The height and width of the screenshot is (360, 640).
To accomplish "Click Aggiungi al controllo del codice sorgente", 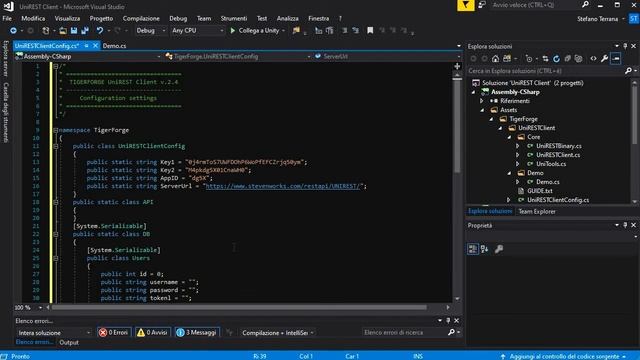I will [x=564, y=356].
